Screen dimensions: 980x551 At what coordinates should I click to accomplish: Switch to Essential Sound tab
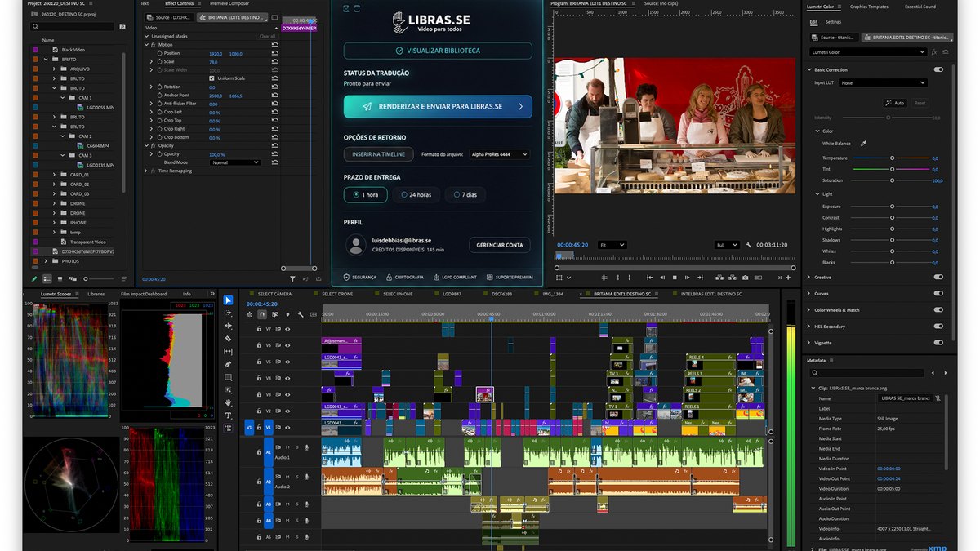pos(920,7)
